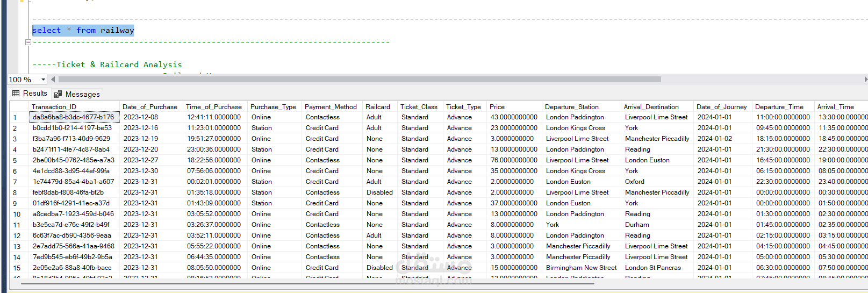Switch to the Results tab
Viewport: 868px width, 293px height.
(30, 94)
